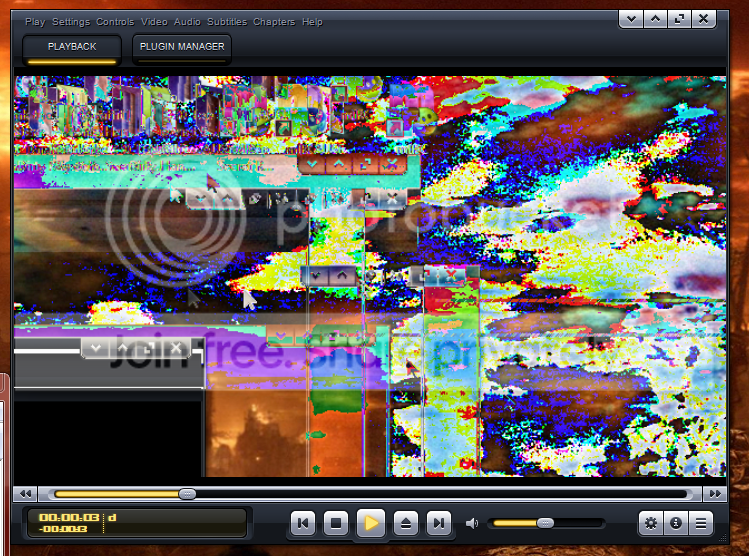749x556 pixels.
Task: Open the Subtitles menu
Action: click(227, 22)
